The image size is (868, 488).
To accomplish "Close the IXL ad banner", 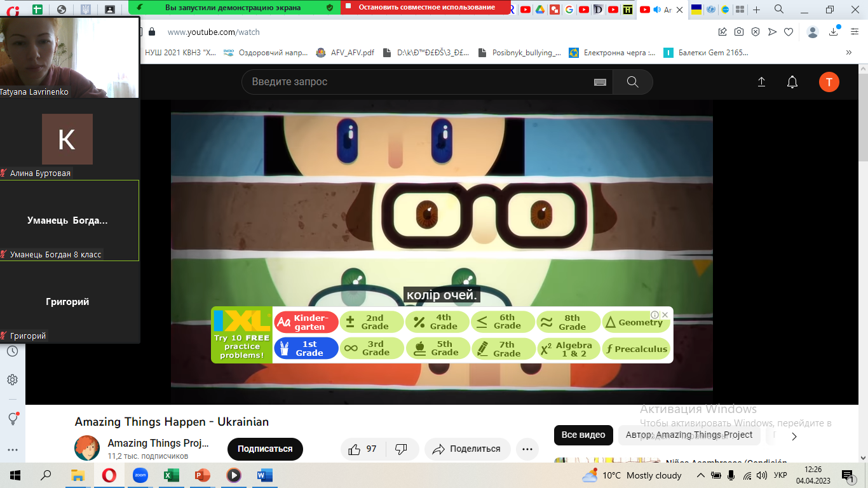I will pyautogui.click(x=665, y=315).
